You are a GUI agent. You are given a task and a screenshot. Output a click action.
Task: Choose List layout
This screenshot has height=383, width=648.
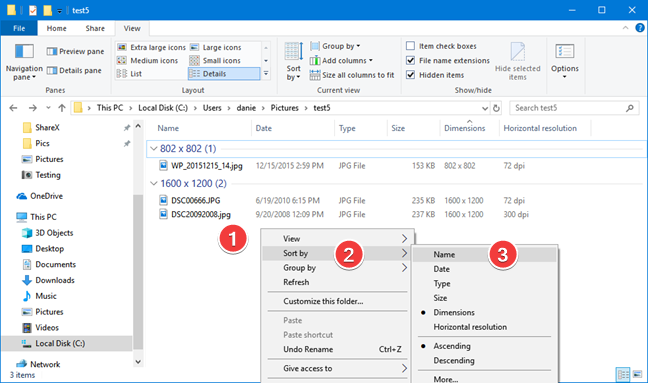point(129,74)
